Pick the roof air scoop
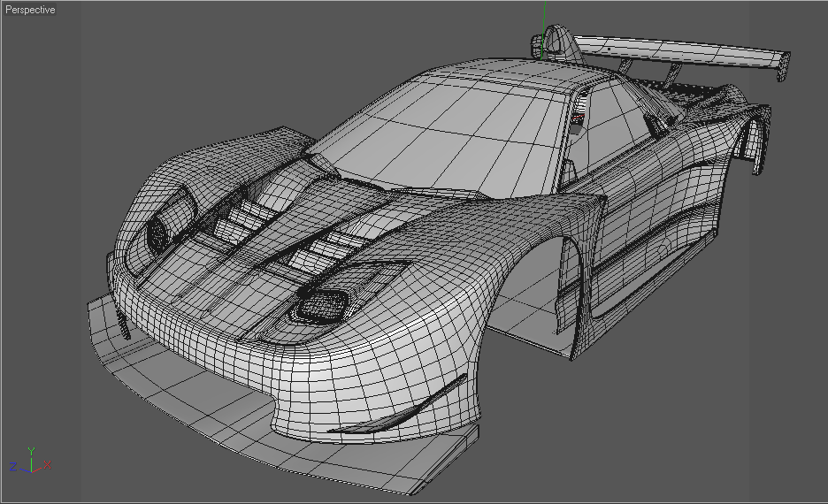Screen dimensions: 828x504 557,42
